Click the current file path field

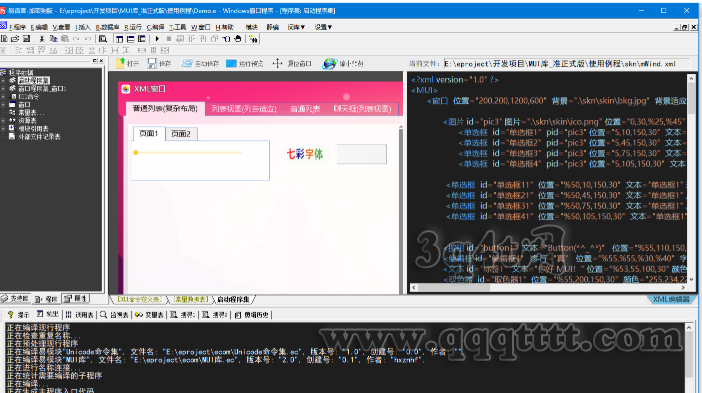click(x=566, y=64)
